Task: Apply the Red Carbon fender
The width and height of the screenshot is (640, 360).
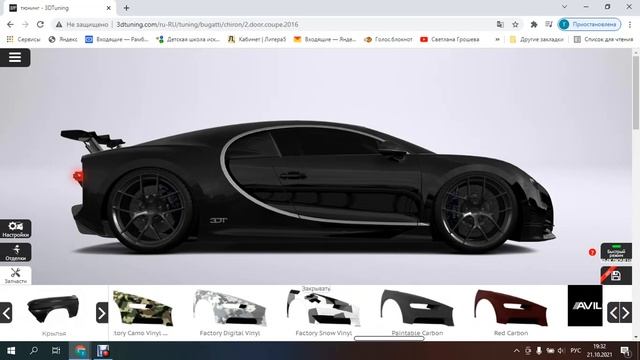Action: point(511,309)
